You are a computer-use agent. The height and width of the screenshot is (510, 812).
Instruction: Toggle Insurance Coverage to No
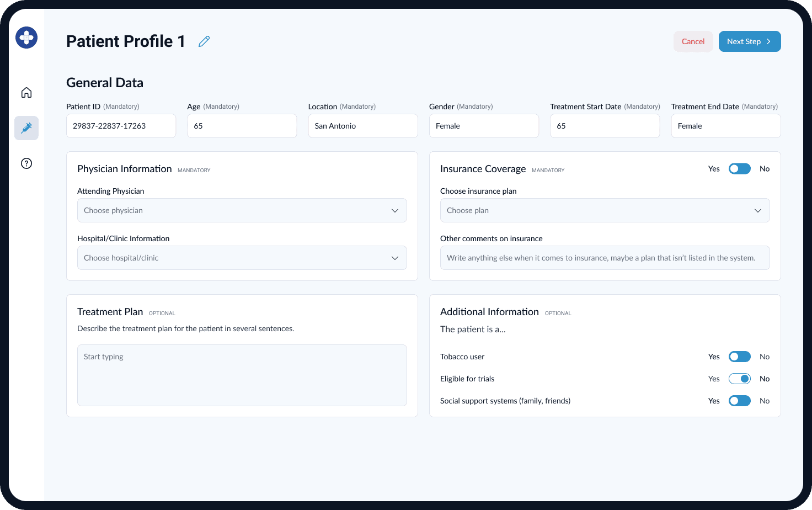tap(740, 168)
